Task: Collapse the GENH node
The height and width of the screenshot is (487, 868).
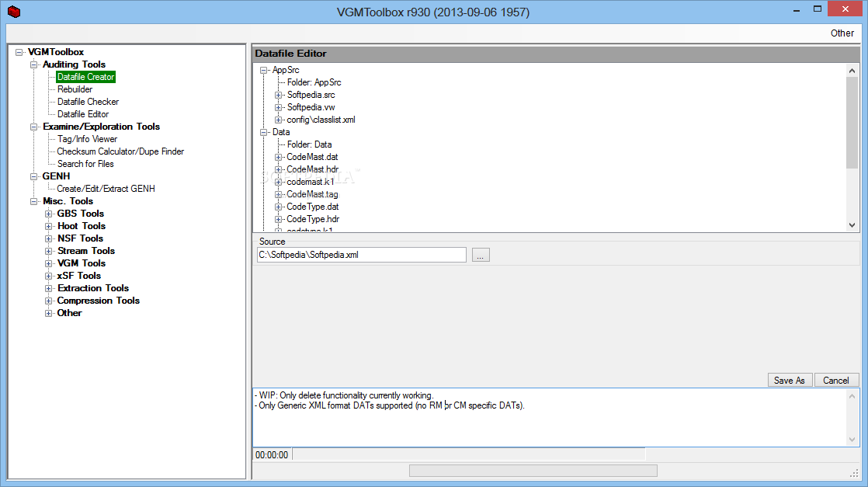Action: pyautogui.click(x=33, y=177)
